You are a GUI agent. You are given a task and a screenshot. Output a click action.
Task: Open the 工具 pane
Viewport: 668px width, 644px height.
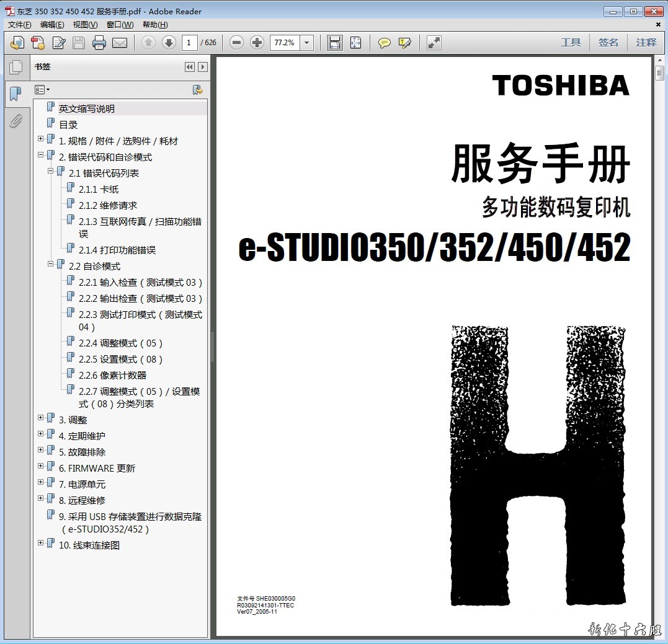click(571, 43)
